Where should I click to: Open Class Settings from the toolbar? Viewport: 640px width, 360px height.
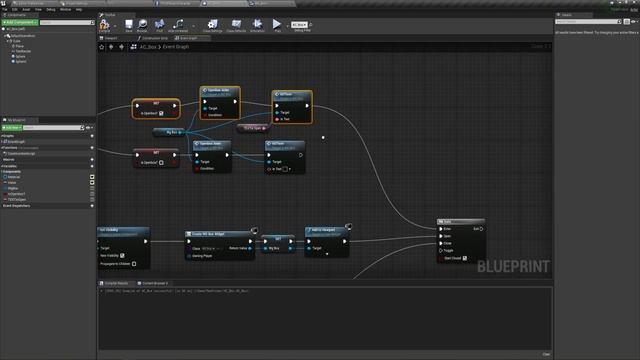(212, 24)
